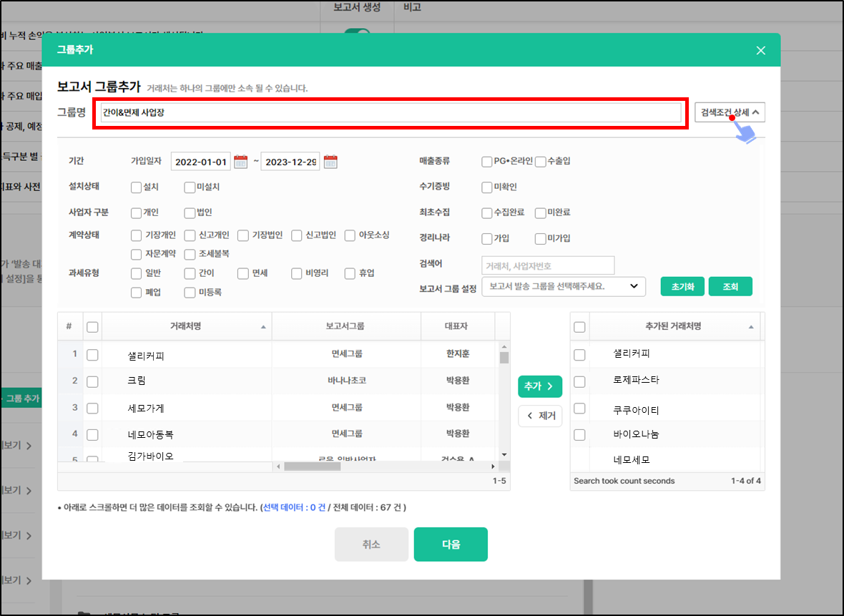Viewport: 844px width, 616px height.
Task: Click the 조회 search button
Action: click(x=730, y=286)
